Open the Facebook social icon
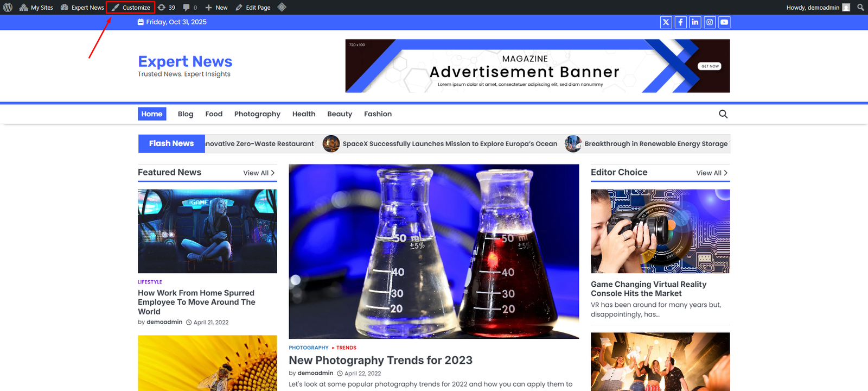 (680, 22)
